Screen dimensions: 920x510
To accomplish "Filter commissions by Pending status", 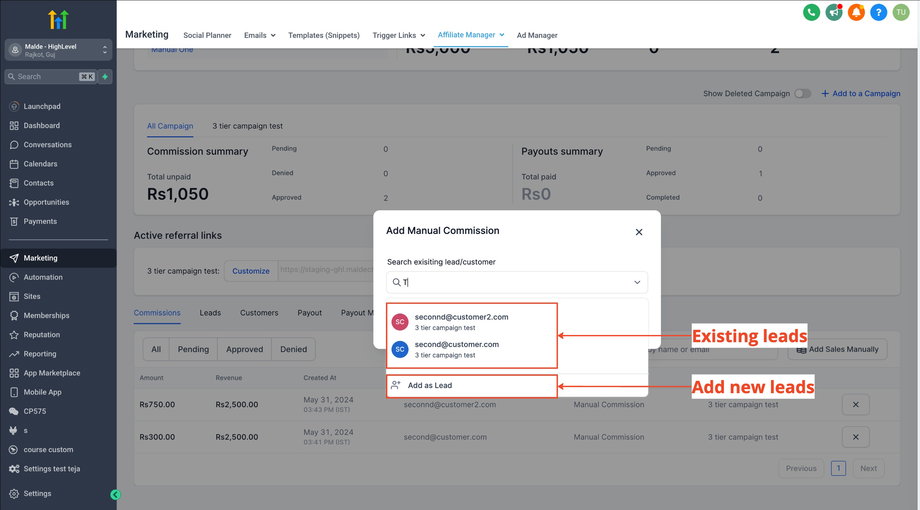I will click(x=193, y=349).
